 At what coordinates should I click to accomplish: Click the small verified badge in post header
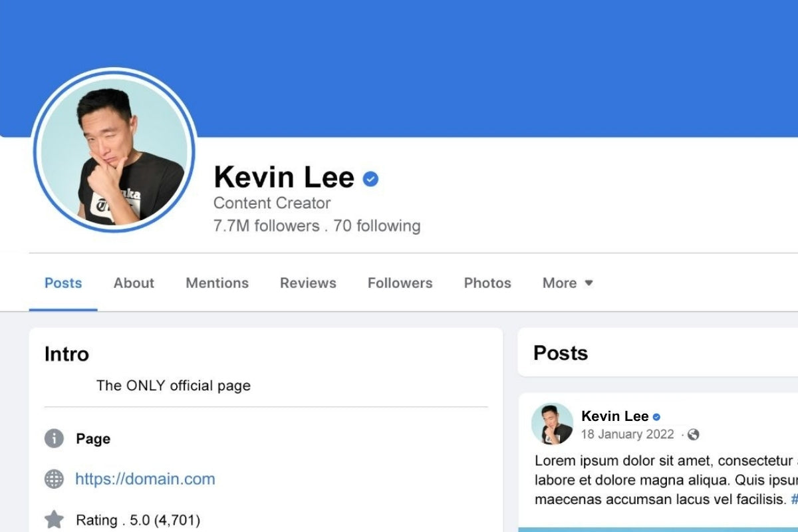[x=656, y=417]
